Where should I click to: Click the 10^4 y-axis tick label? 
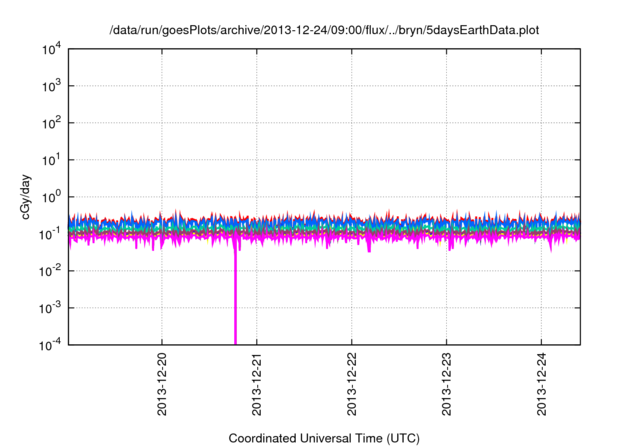coord(51,49)
